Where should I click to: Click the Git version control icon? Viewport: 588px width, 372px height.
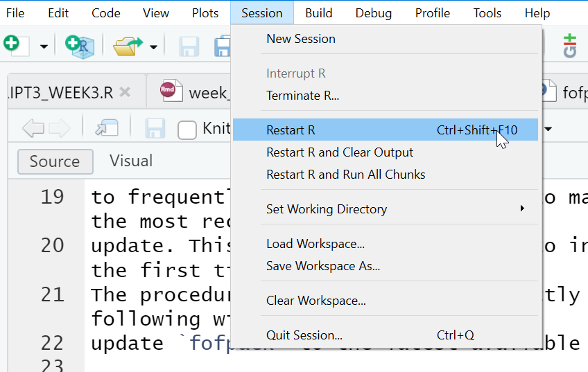(x=570, y=46)
